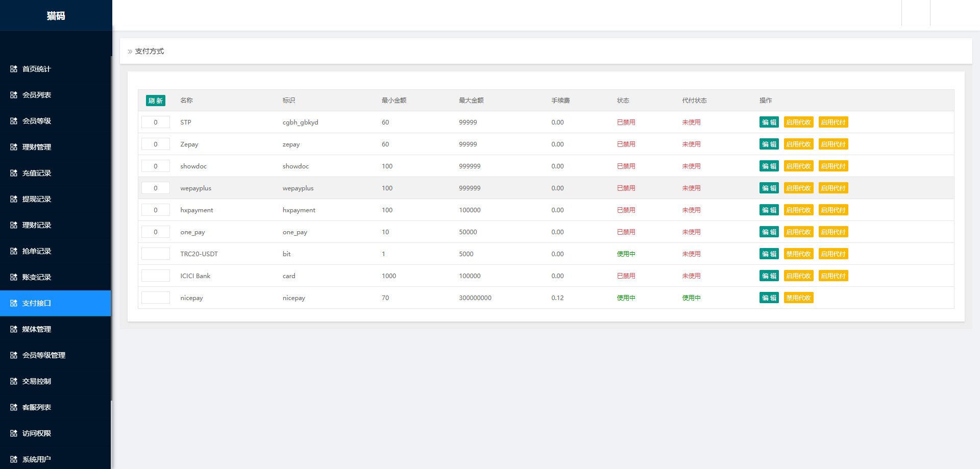Disable 代收 for the TRC20-USDT row

[x=798, y=254]
